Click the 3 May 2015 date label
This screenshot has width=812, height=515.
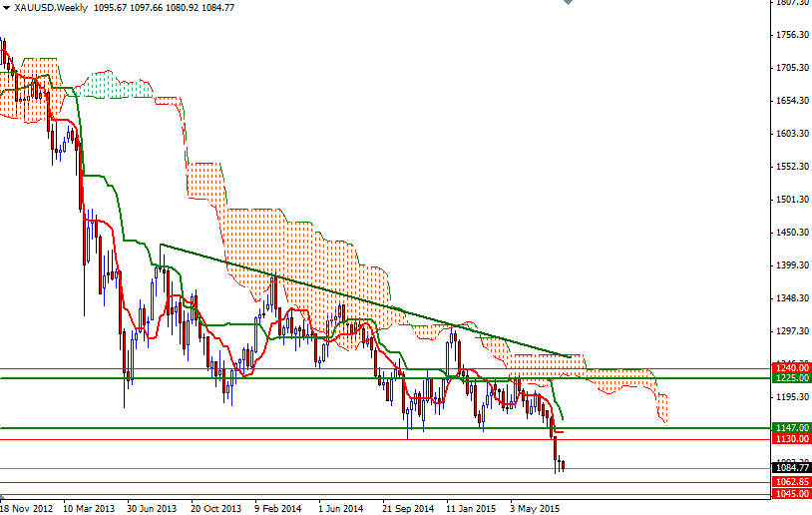click(536, 507)
